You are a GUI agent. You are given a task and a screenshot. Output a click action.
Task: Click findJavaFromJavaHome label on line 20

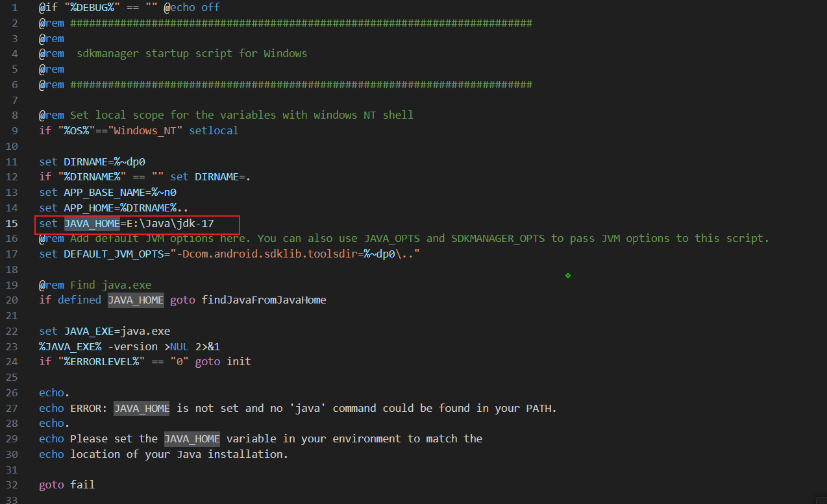tap(264, 300)
